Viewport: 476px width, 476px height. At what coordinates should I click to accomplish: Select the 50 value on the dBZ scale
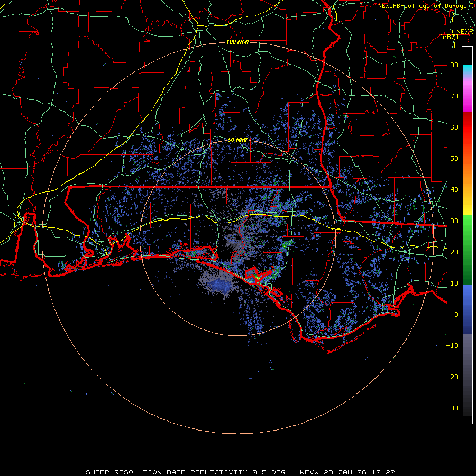(454, 159)
